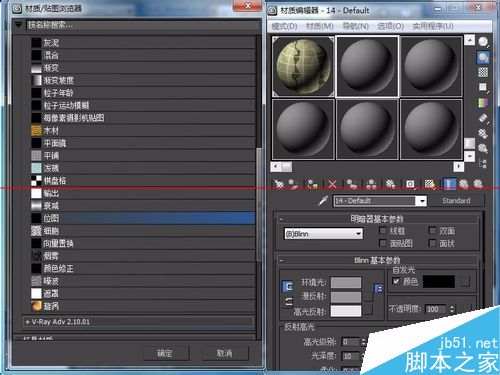
Task: Toggle the checkered Background icon
Action: pos(483,72)
